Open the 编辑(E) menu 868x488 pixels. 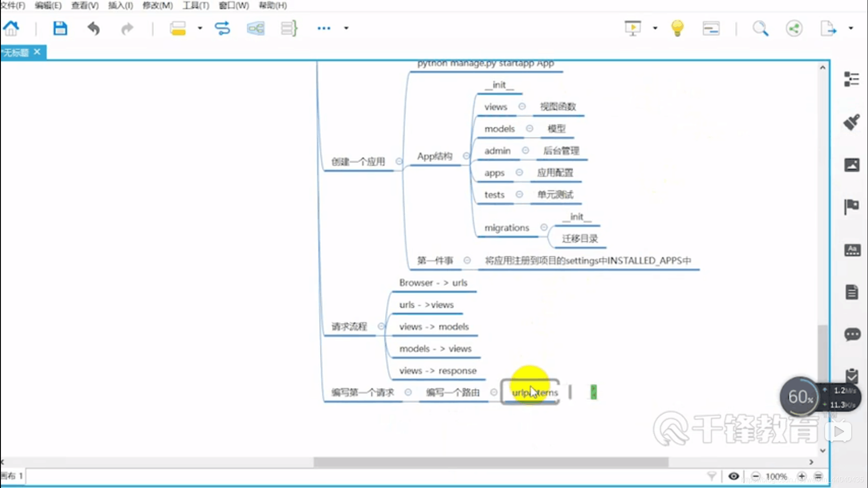point(48,5)
